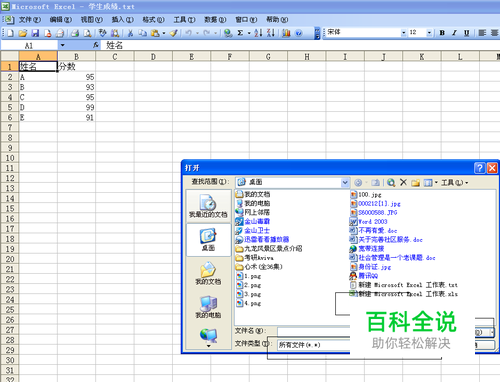Click the Print toolbar icon
The height and width of the screenshot is (382, 500).
[75, 33]
